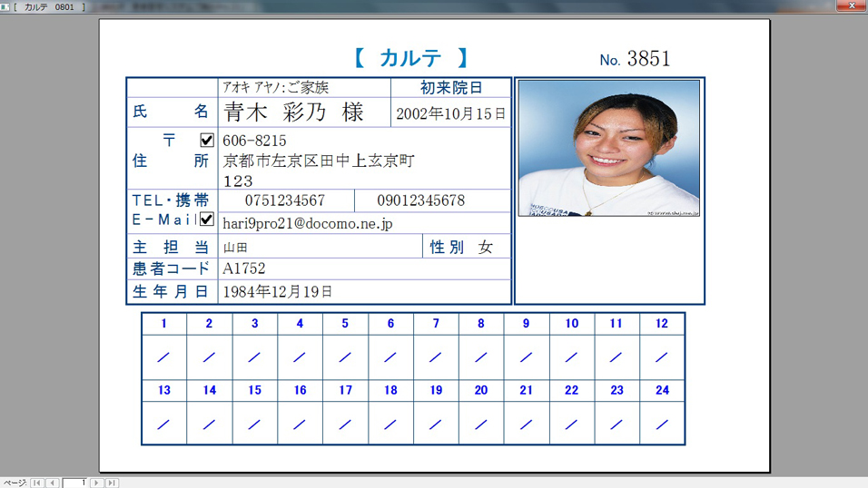
Task: Click the slash cell under number 15
Action: click(254, 425)
